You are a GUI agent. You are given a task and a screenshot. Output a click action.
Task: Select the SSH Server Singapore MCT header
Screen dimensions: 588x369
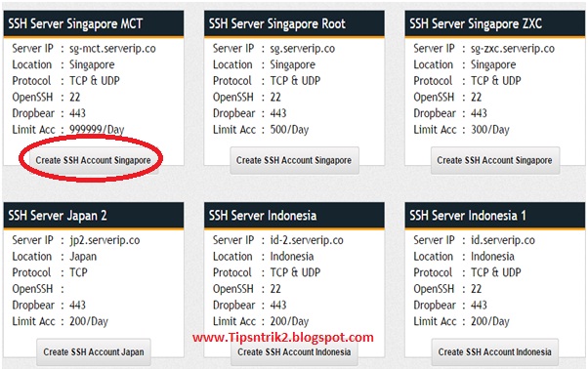tap(94, 24)
